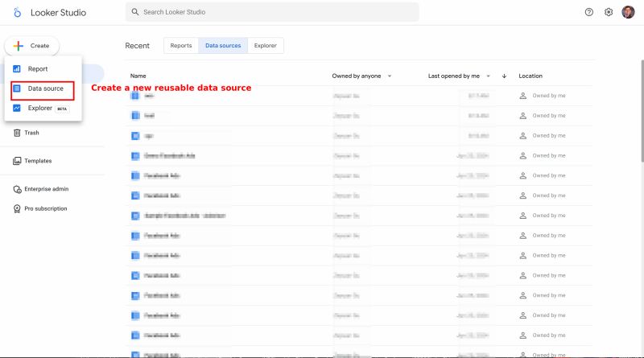Switch to the Reports tab

click(x=181, y=46)
